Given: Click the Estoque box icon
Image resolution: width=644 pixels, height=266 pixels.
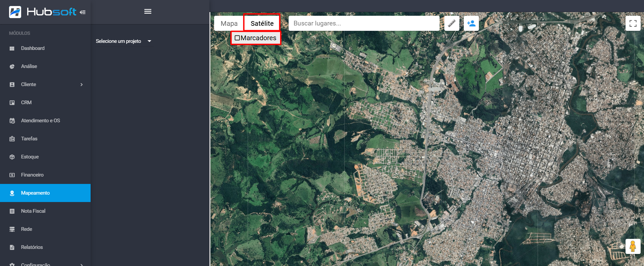Looking at the screenshot, I should [x=12, y=157].
